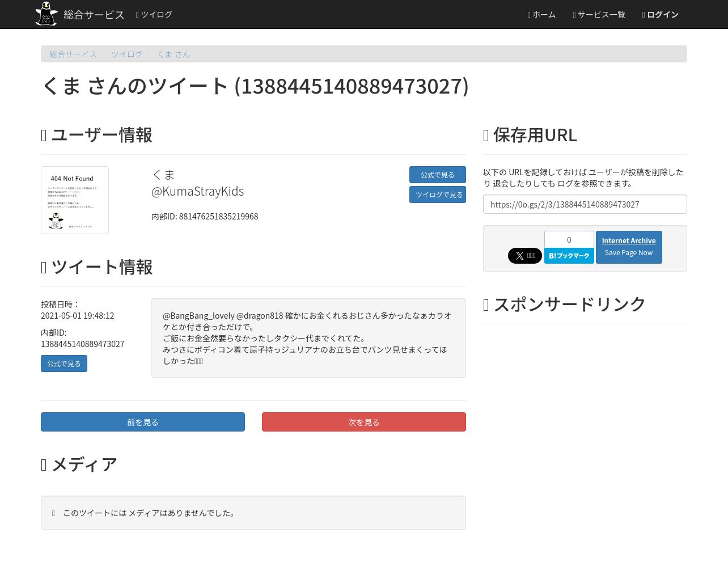Open the サービス一覧 menu item
This screenshot has height=575, width=728.
[599, 15]
